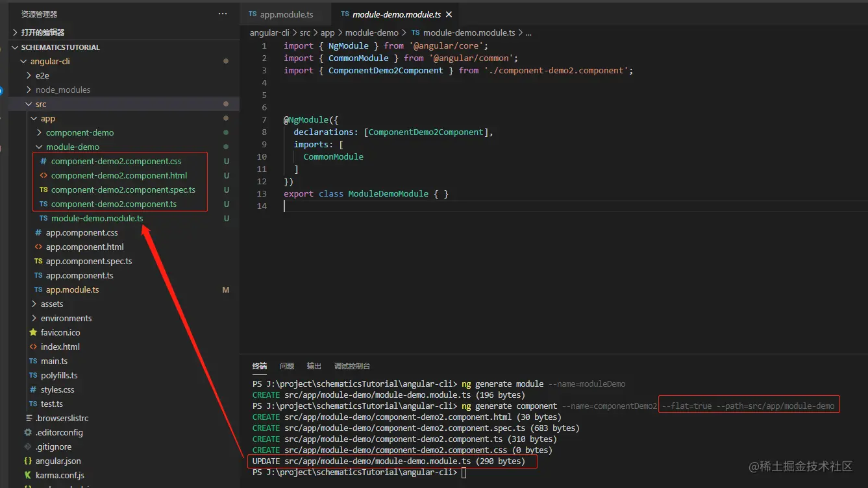Click the index.html file icon
The image size is (868, 488).
33,347
